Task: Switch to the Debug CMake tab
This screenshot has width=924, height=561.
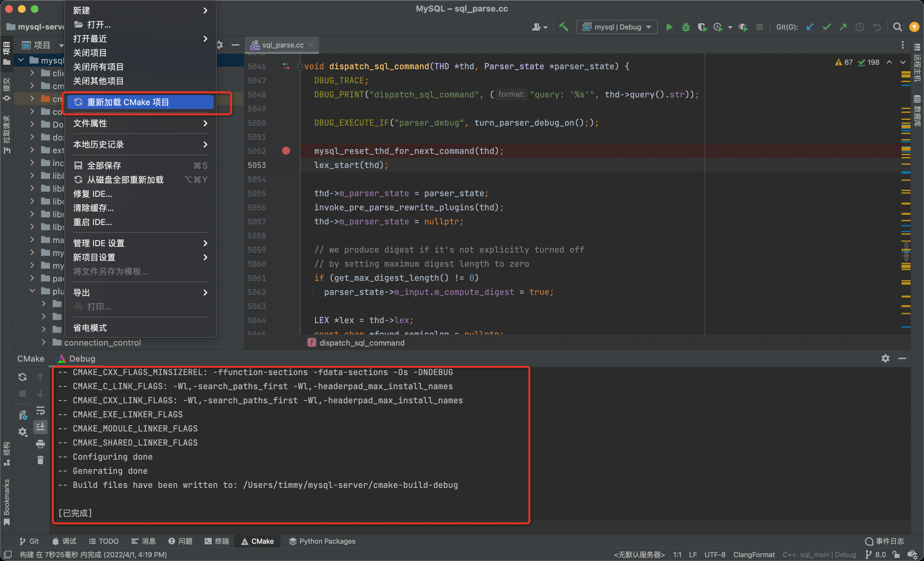Action: [76, 358]
